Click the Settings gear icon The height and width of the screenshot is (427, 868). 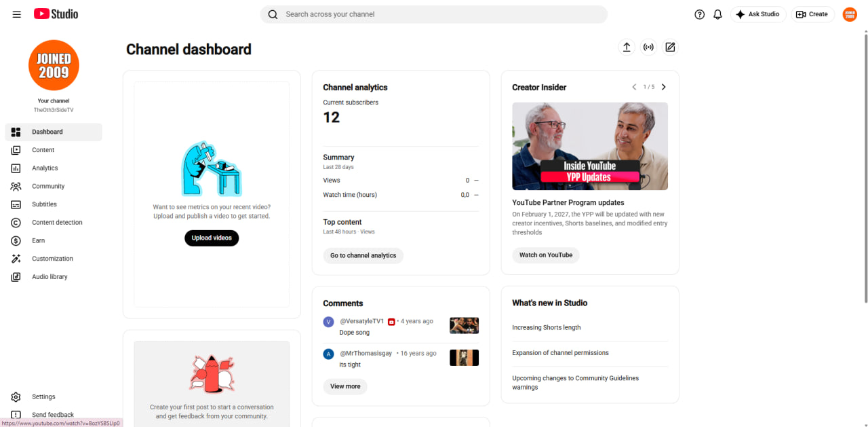point(16,397)
